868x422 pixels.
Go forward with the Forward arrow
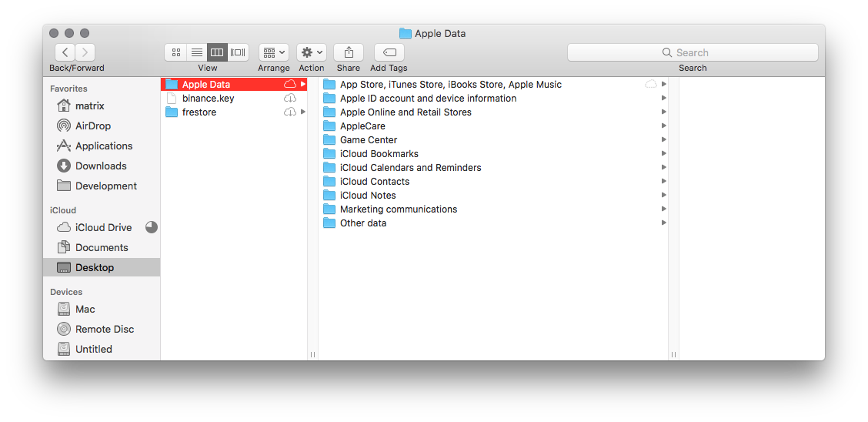pos(85,52)
